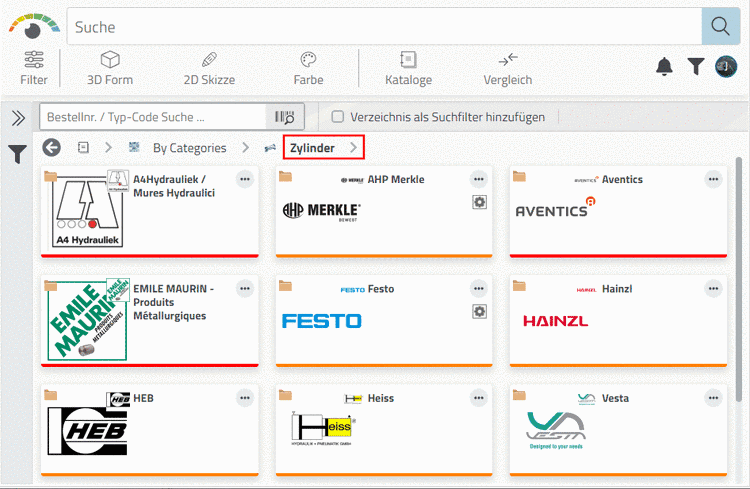Open the A4 Hydrauliek logo thumbnail
Screen dimensions: 750x489
tap(87, 212)
